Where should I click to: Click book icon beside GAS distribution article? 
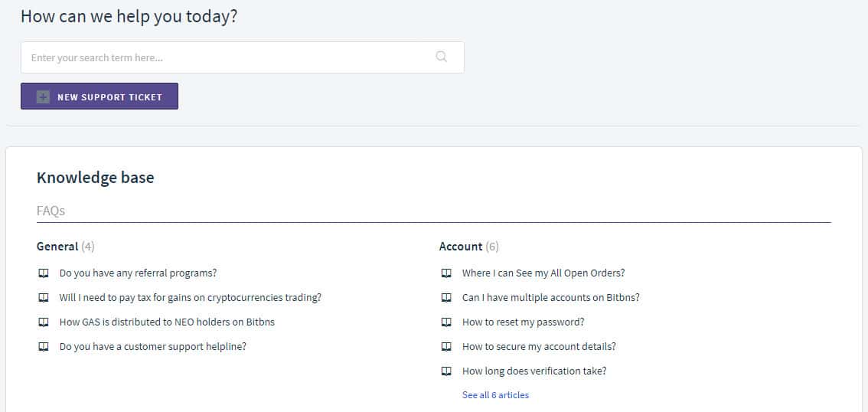click(44, 322)
